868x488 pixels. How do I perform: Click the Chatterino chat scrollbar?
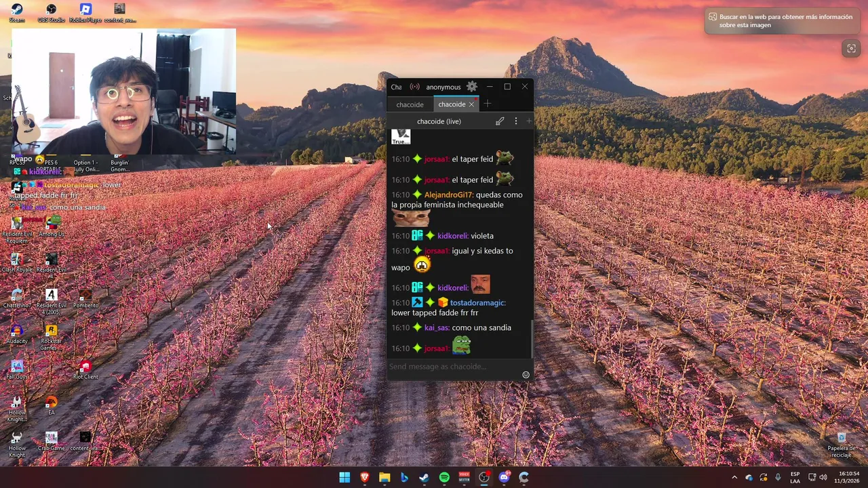[532, 339]
